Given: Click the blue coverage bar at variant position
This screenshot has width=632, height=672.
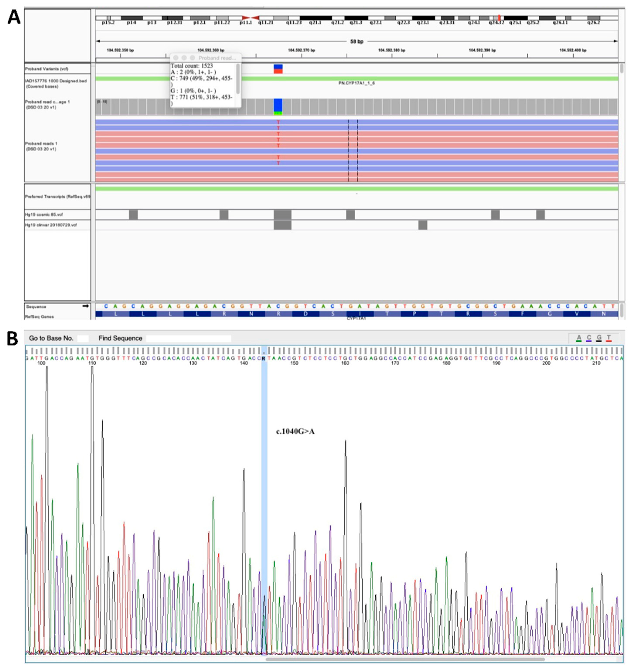Looking at the screenshot, I should [278, 105].
